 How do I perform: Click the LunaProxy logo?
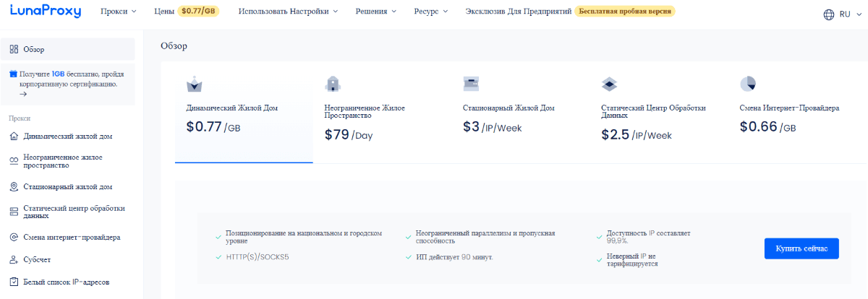click(46, 12)
